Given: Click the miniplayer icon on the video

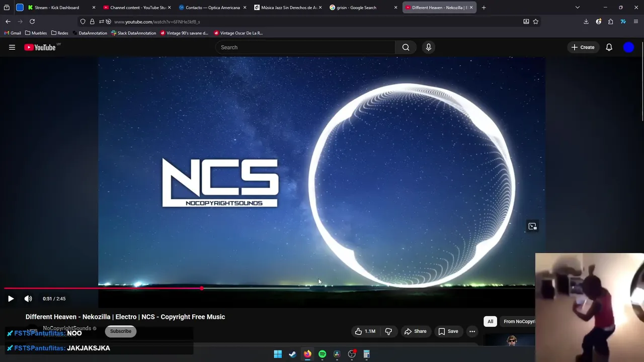Looking at the screenshot, I should tap(532, 226).
